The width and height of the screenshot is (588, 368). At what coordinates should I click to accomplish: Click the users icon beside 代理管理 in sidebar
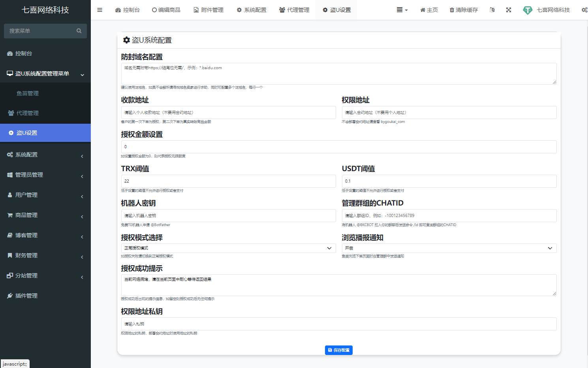(10, 113)
